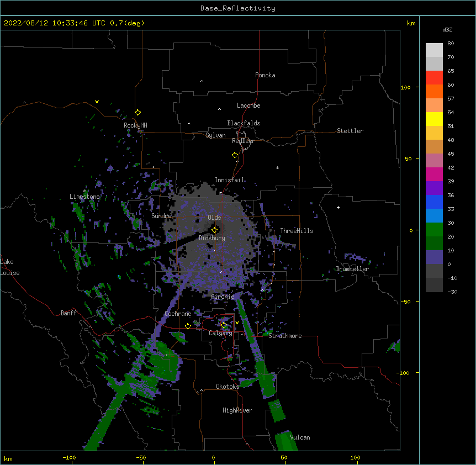Click the Calgary label
Viewport: 476px width, 465px height.
coord(220,333)
